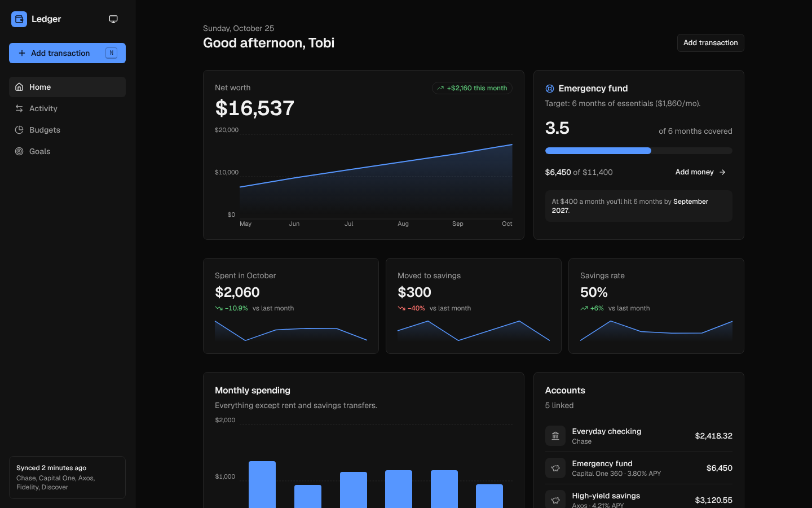Screen dimensions: 812x508
Task: Click the net worth trend-up icon
Action: coord(440,88)
